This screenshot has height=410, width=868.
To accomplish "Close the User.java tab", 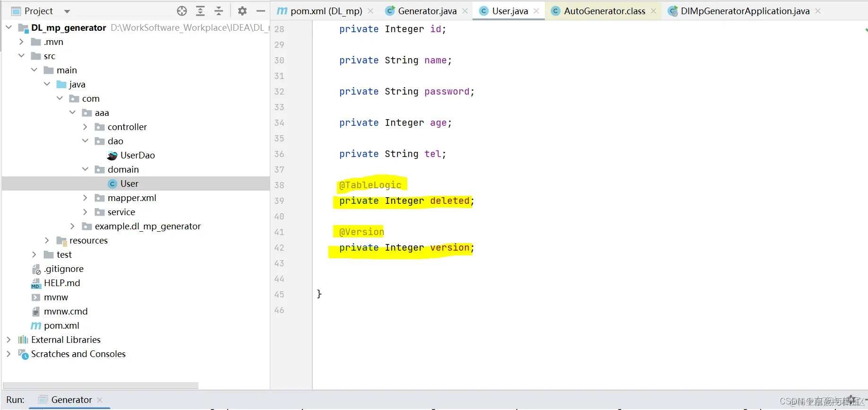I will tap(536, 11).
